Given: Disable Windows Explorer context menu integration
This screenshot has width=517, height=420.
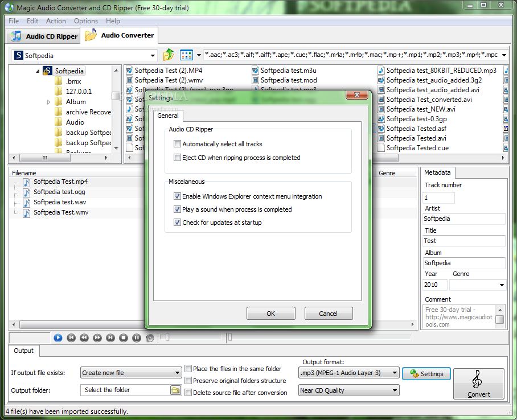Looking at the screenshot, I should (x=178, y=196).
